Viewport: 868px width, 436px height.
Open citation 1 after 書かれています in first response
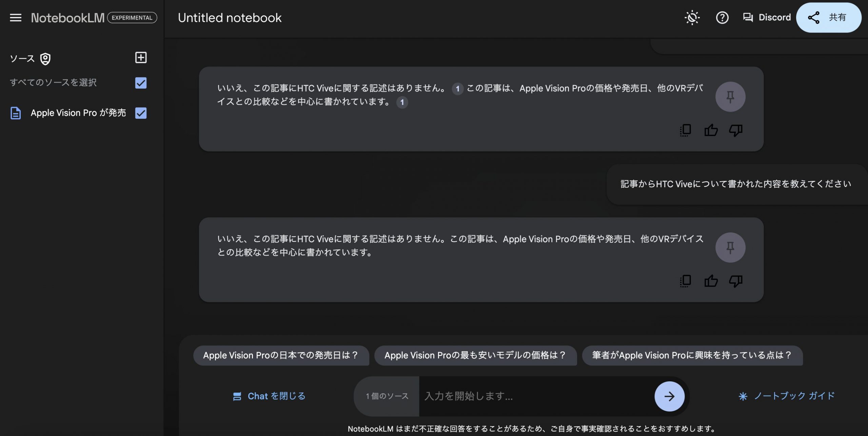402,102
